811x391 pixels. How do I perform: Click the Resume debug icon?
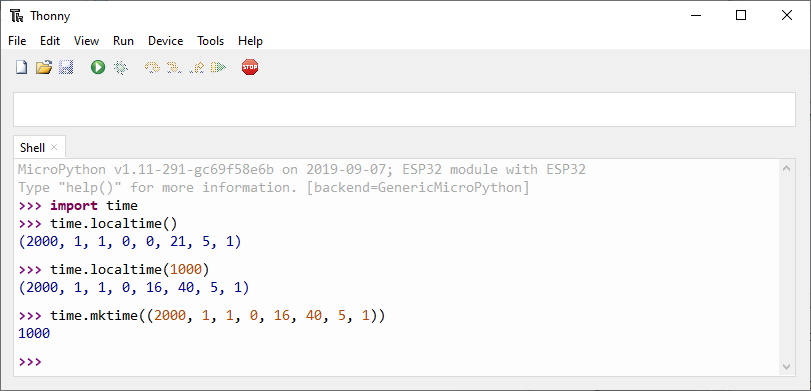pyautogui.click(x=219, y=67)
